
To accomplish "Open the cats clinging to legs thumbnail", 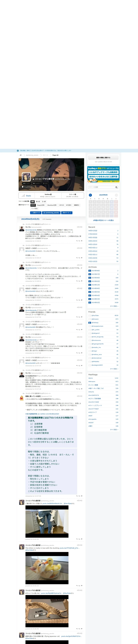I will (47, 522).
